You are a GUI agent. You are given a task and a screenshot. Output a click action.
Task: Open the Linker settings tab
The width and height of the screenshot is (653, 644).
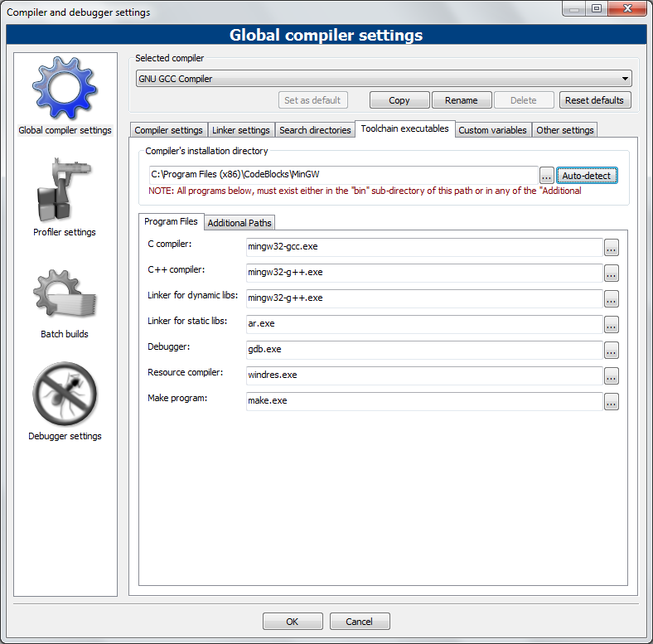click(241, 130)
